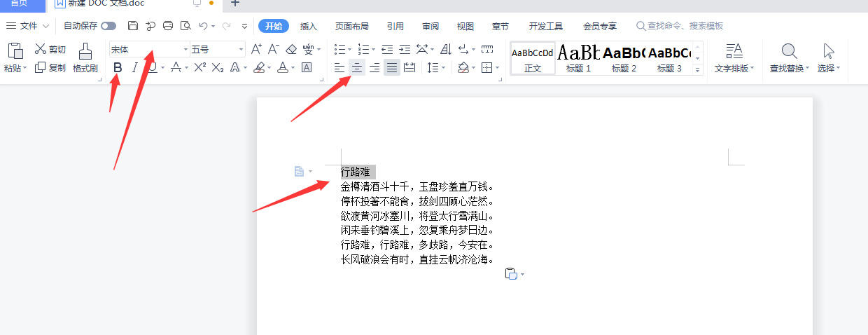This screenshot has height=335, width=868.
Task: Click the Print icon in quick toolbar
Action: 167,26
